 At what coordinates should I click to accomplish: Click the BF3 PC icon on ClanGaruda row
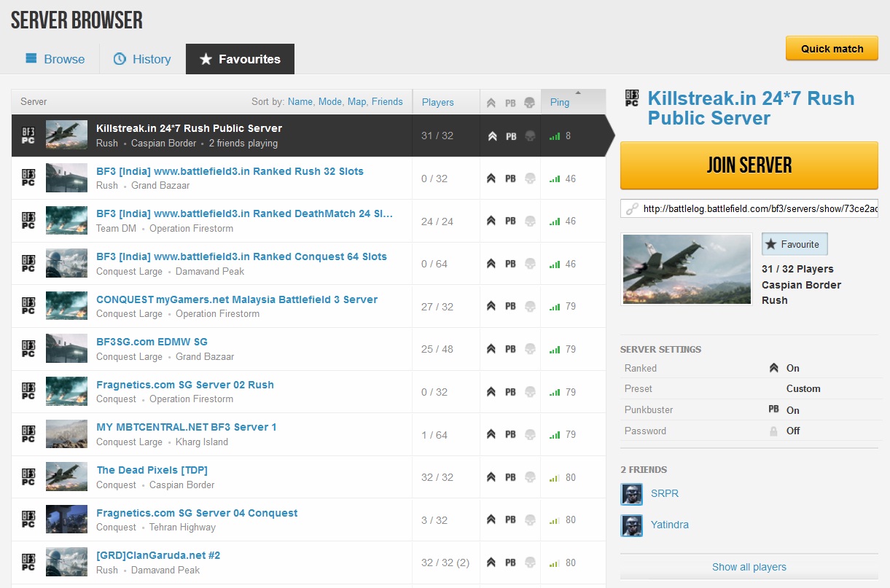pos(28,562)
